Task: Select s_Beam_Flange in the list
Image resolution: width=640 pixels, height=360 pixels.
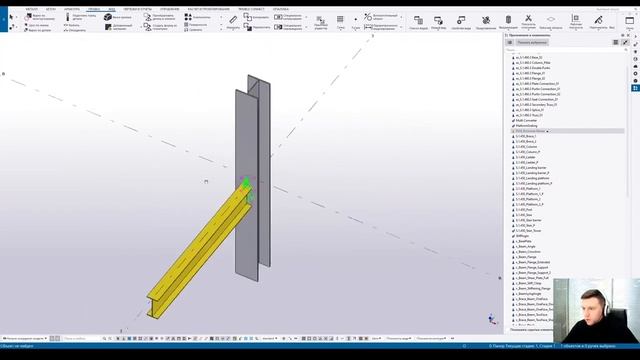Action: coord(526,257)
